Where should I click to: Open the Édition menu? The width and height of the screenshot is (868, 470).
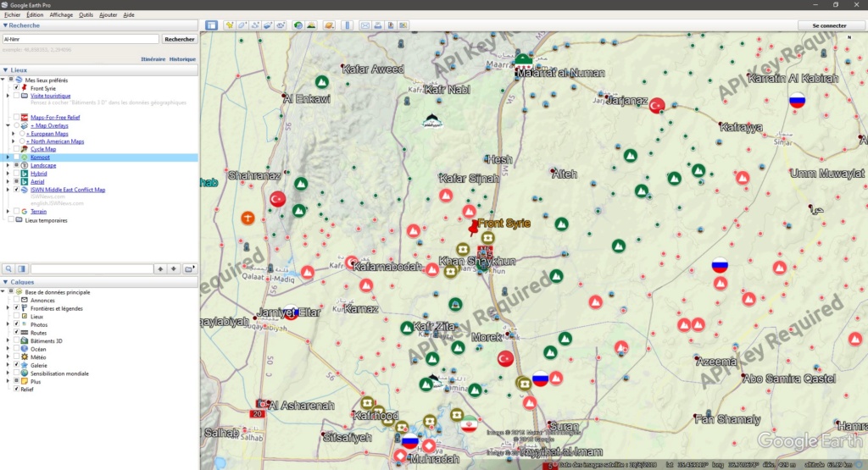coord(35,15)
